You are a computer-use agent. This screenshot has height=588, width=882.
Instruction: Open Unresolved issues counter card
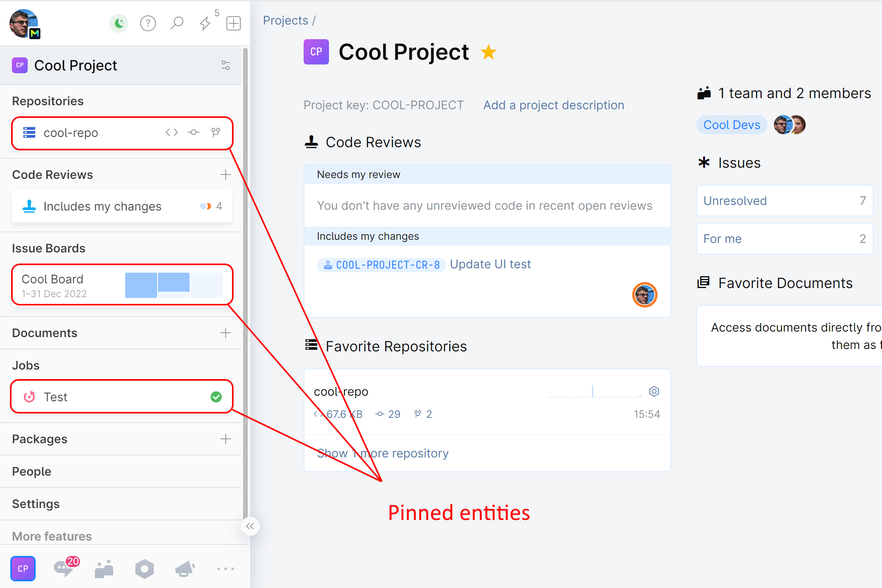784,201
